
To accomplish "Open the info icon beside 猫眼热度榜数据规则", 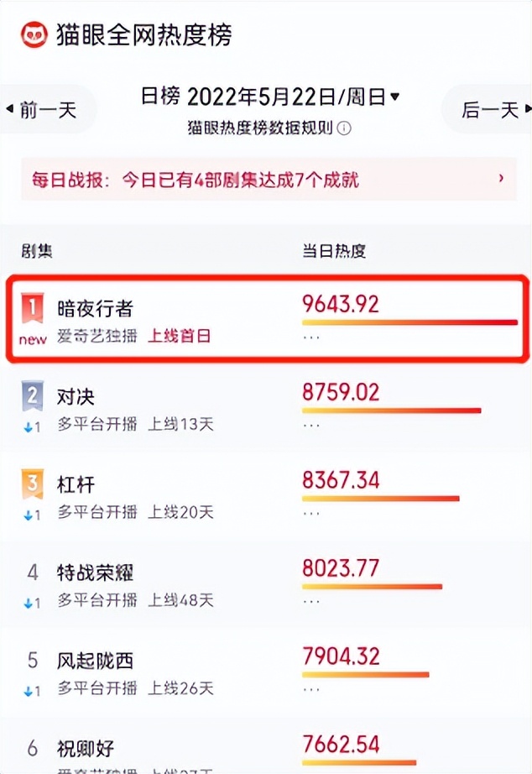I will 344,128.
